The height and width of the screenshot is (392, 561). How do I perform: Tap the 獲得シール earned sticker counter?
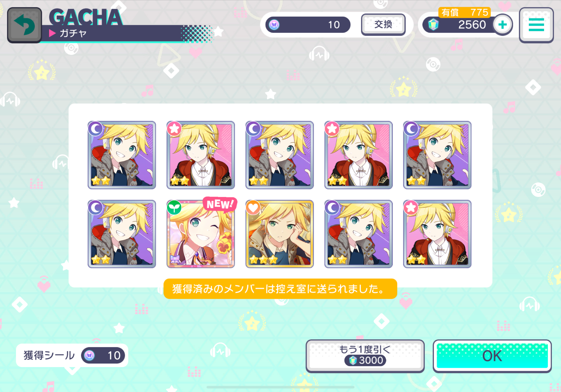pyautogui.click(x=72, y=355)
